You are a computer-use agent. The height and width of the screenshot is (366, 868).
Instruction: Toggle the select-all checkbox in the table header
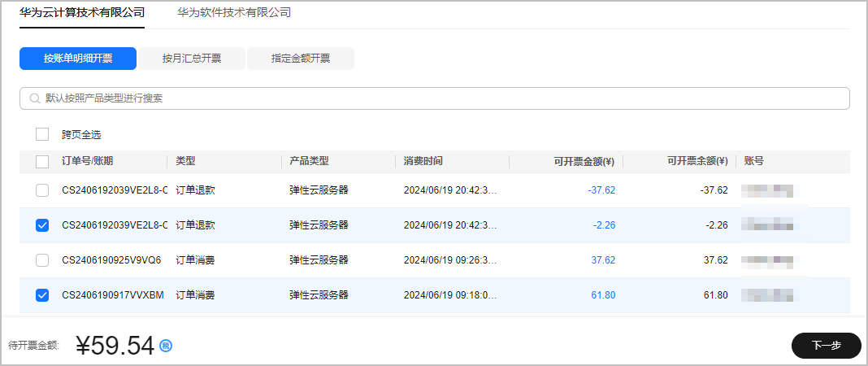tap(42, 162)
